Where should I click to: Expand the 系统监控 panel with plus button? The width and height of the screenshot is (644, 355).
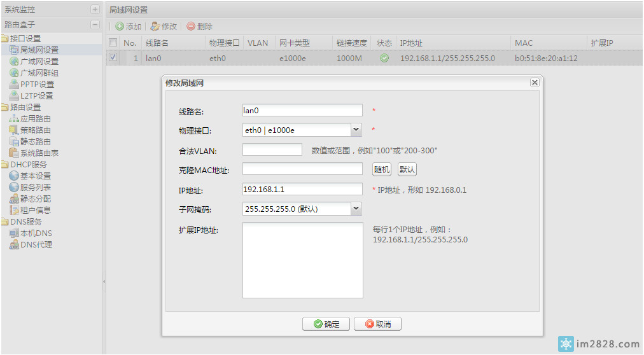pos(95,10)
